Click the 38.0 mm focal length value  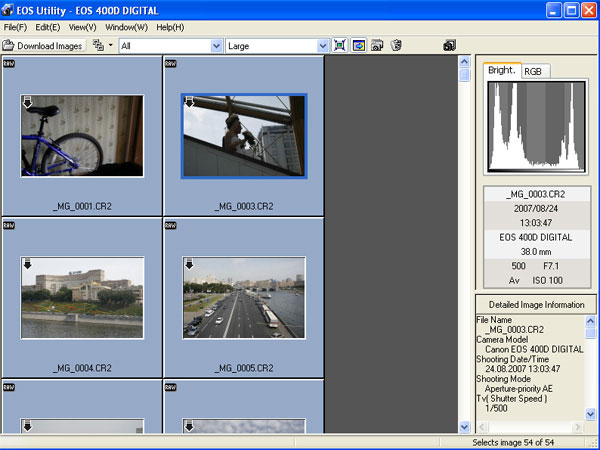click(536, 252)
